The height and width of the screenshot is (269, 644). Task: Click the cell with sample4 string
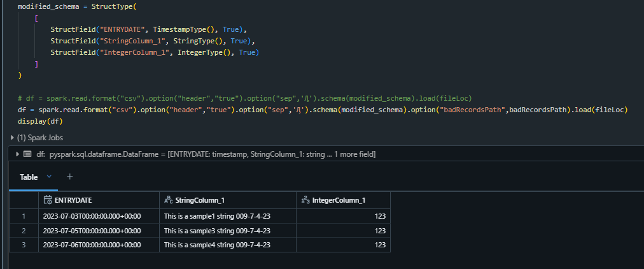228,245
